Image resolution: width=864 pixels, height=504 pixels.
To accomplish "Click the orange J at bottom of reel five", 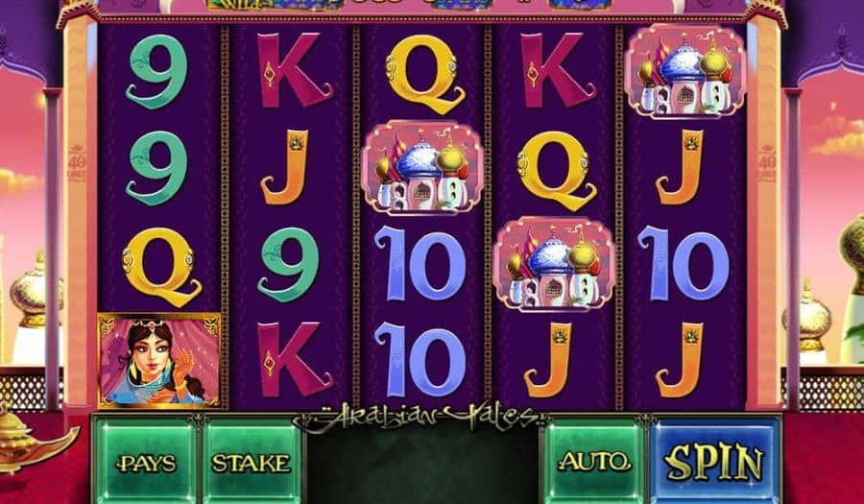I will click(x=680, y=360).
